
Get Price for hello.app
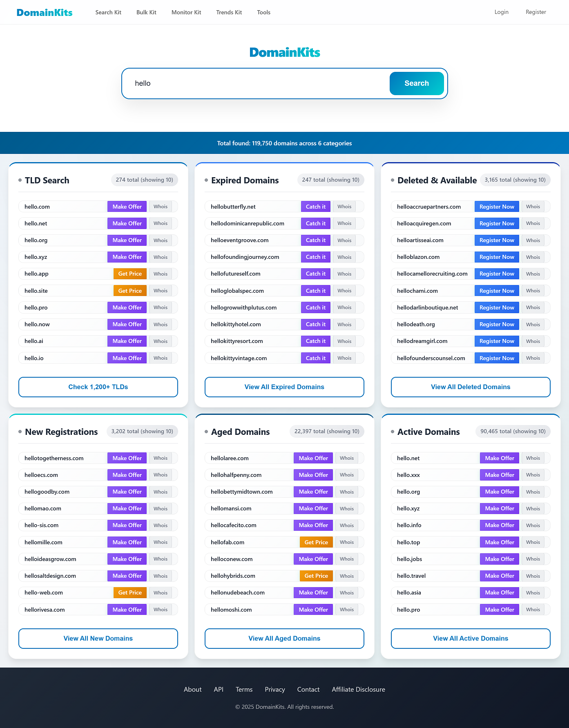pyautogui.click(x=130, y=274)
